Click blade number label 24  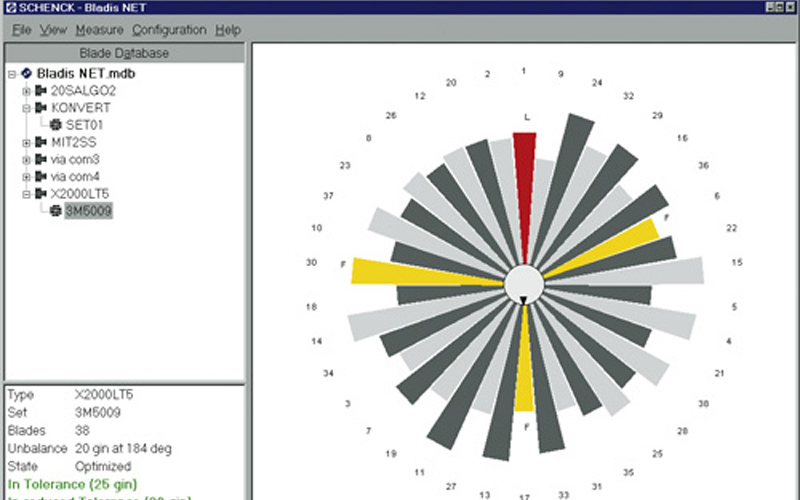point(597,83)
